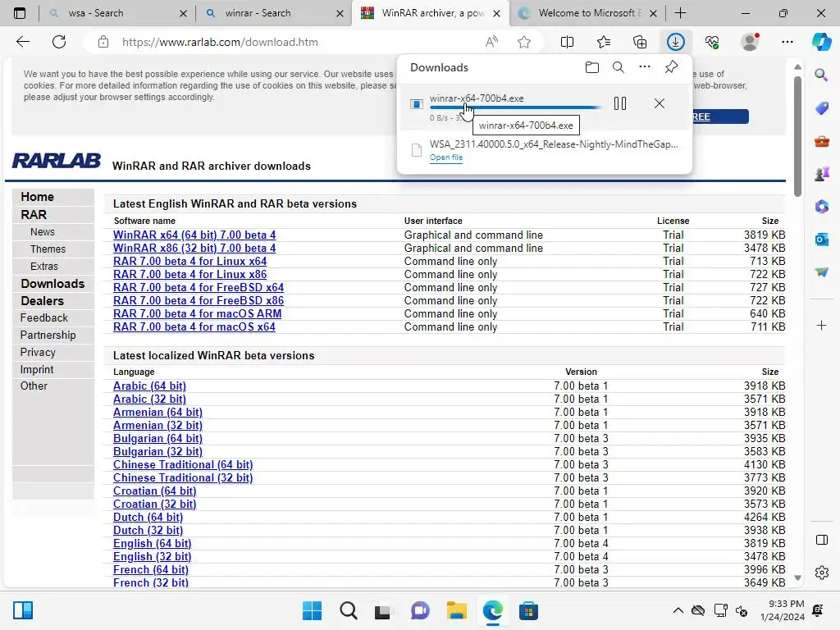Open Home in RARLAB side menu
Viewport: 840px width, 630px height.
click(37, 197)
